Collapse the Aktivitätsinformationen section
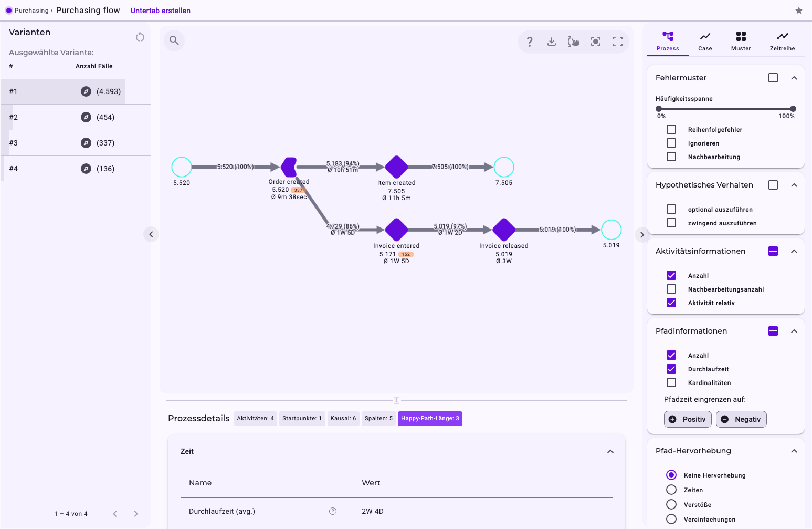This screenshot has height=529, width=812. 794,251
